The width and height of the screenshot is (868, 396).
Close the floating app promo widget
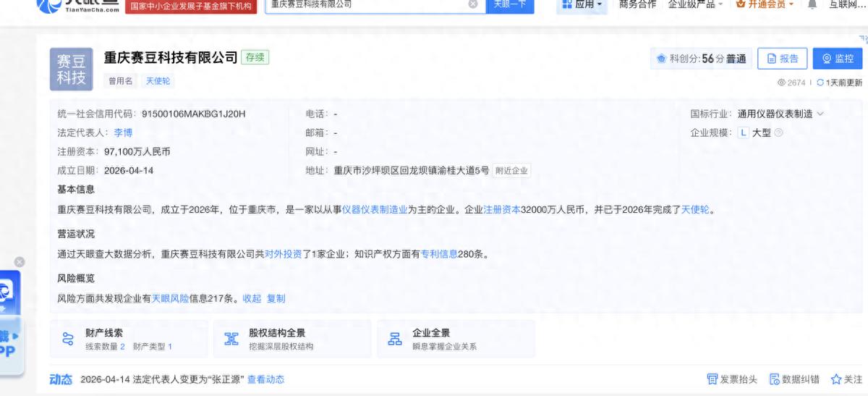pyautogui.click(x=20, y=262)
